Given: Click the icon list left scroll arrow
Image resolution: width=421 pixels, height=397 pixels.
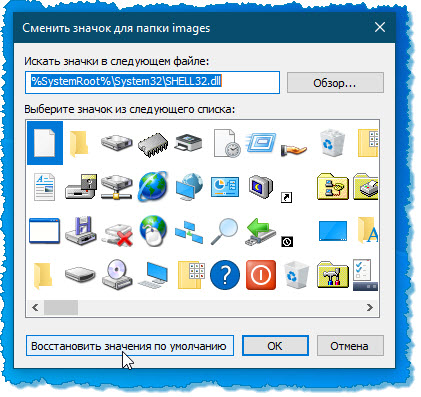Looking at the screenshot, I should (35, 307).
